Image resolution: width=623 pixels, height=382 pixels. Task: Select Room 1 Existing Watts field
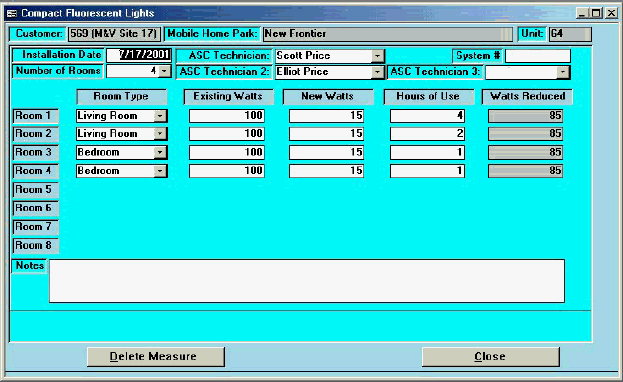pyautogui.click(x=227, y=116)
